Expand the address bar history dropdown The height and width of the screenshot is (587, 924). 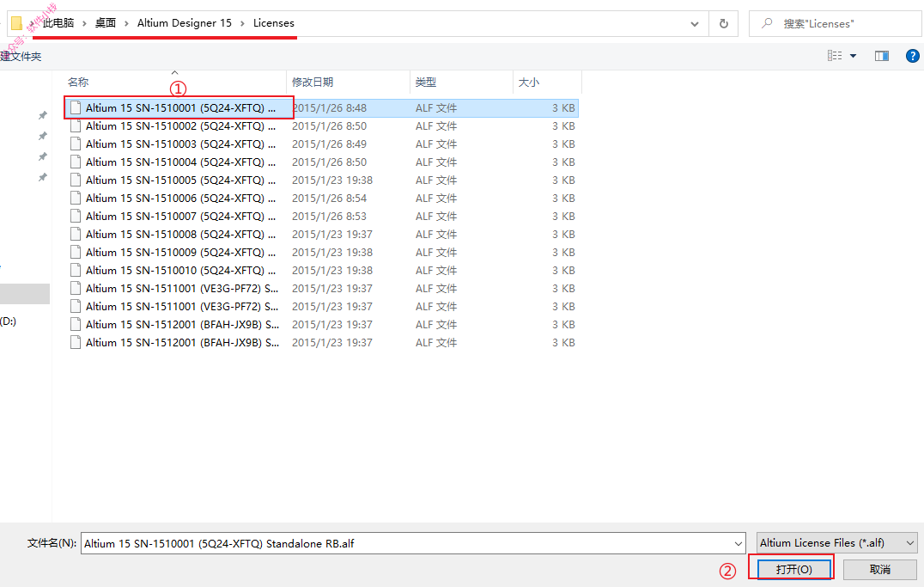coord(694,23)
